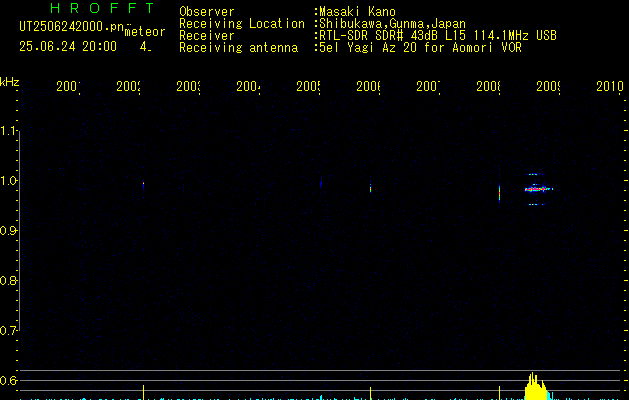Click the yellow marker line below 2002
The height and width of the screenshot is (400, 629).
click(x=143, y=392)
